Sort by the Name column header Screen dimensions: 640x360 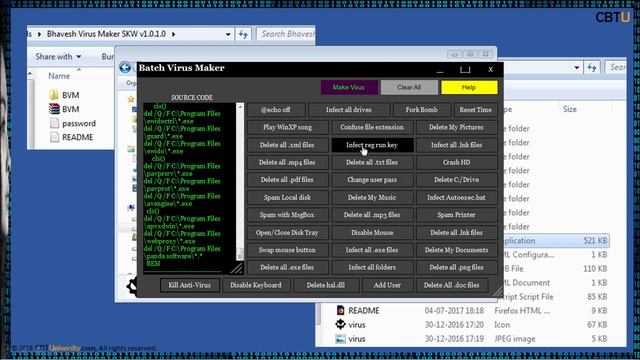point(59,76)
